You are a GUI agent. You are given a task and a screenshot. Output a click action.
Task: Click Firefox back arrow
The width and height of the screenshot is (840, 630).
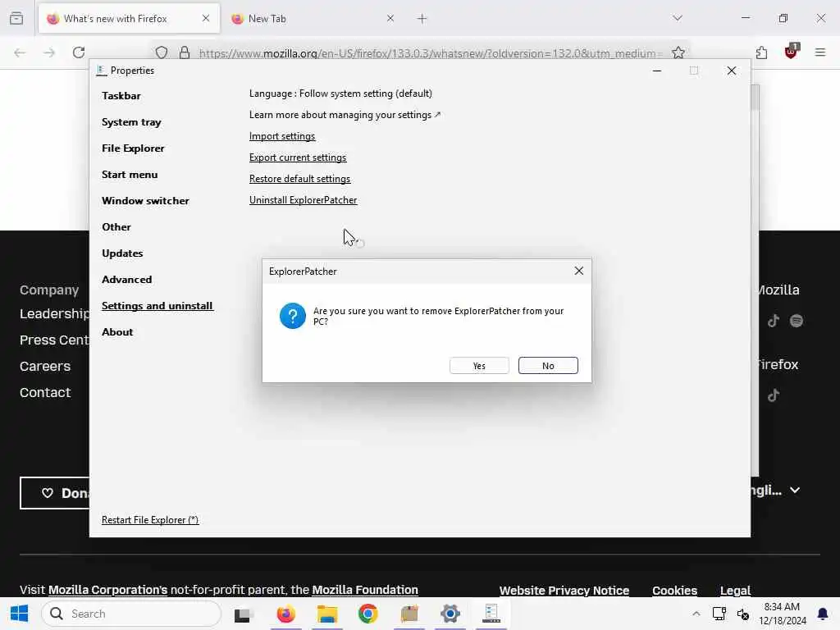(20, 52)
